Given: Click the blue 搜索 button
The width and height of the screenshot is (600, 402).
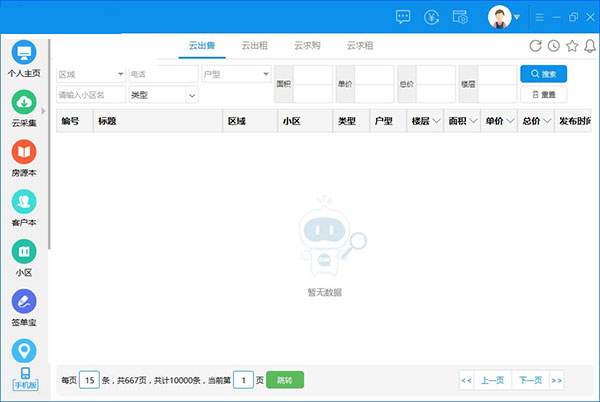Looking at the screenshot, I should [x=543, y=74].
